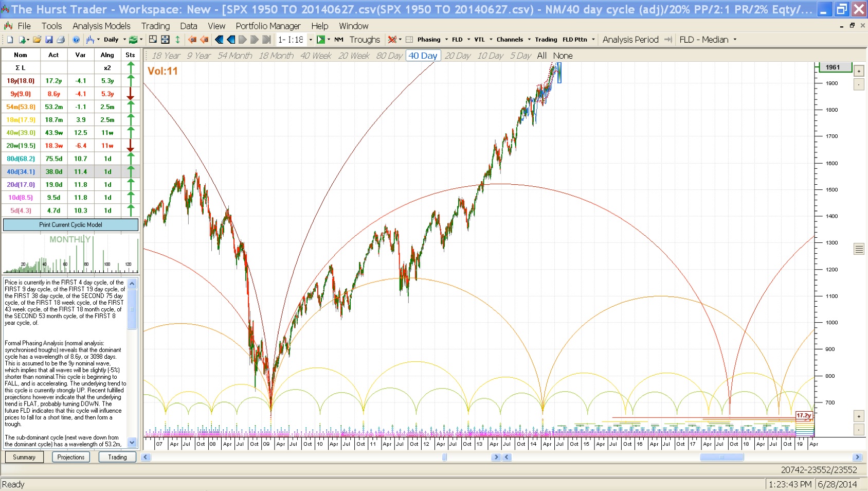
Task: Jump to last bar with end arrow
Action: coord(266,40)
